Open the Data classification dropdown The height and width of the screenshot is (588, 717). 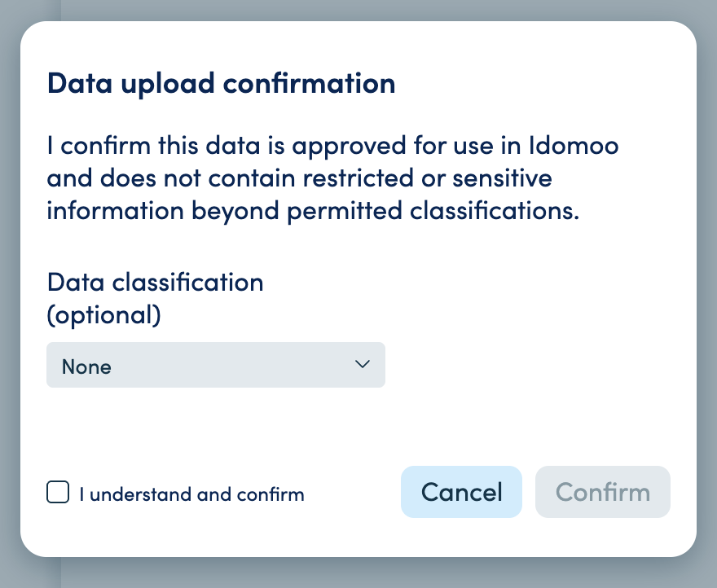(215, 366)
